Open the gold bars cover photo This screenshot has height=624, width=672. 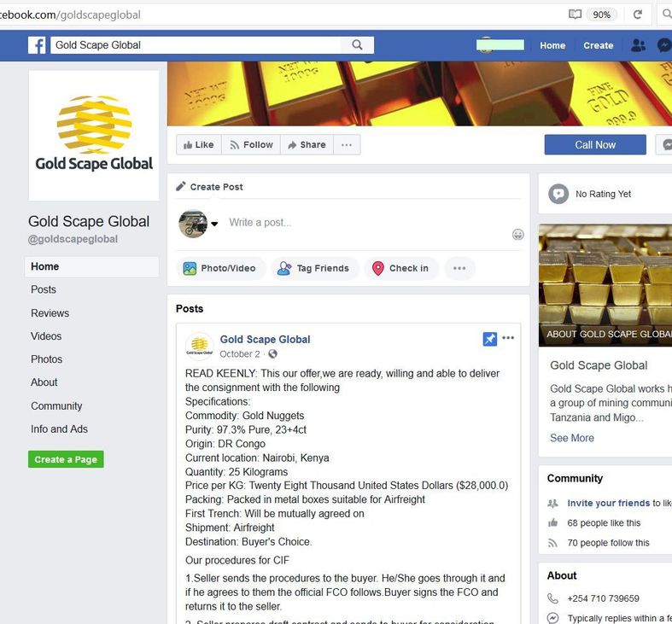[419, 93]
